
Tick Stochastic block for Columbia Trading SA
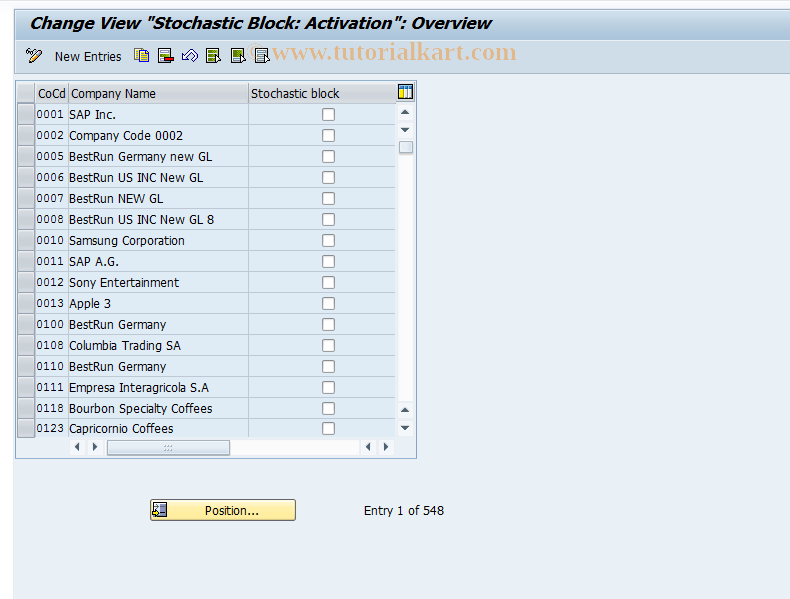coord(328,346)
